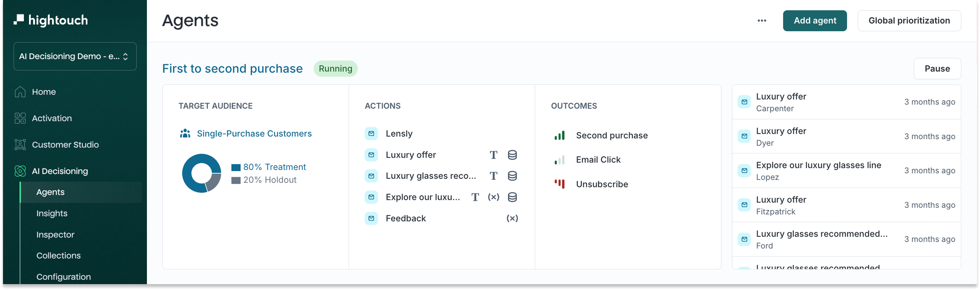Viewport: 980px width, 290px height.
Task: Click the bar chart icon for Second purchase
Action: click(559, 136)
